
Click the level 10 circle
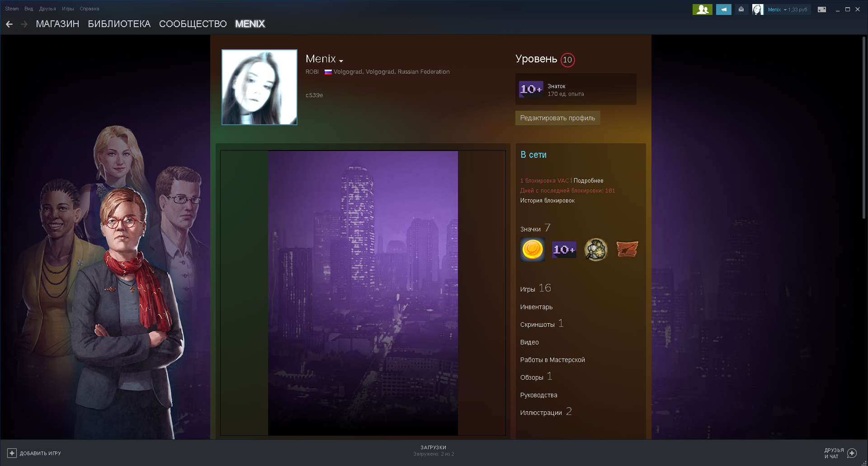(568, 60)
